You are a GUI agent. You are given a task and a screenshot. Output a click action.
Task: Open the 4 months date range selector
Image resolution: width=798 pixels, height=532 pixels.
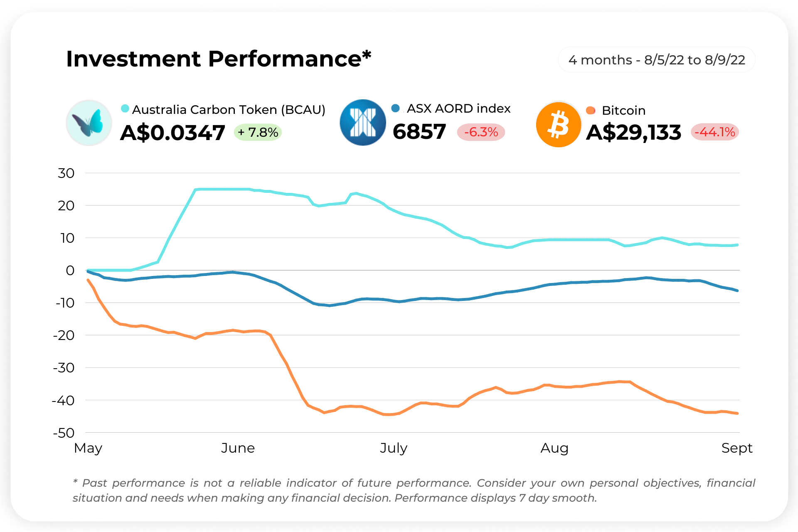pos(656,60)
